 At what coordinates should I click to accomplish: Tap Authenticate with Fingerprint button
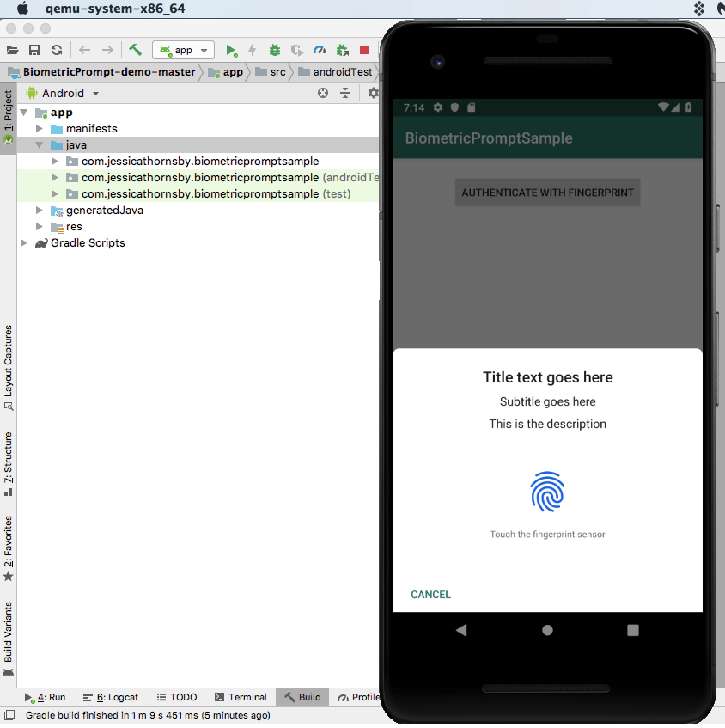547,193
